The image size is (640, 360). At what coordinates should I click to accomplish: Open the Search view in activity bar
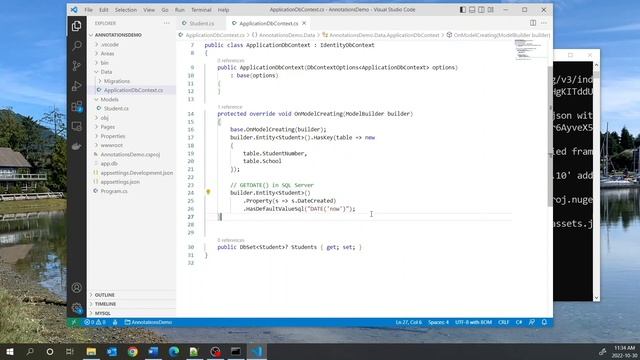76,46
